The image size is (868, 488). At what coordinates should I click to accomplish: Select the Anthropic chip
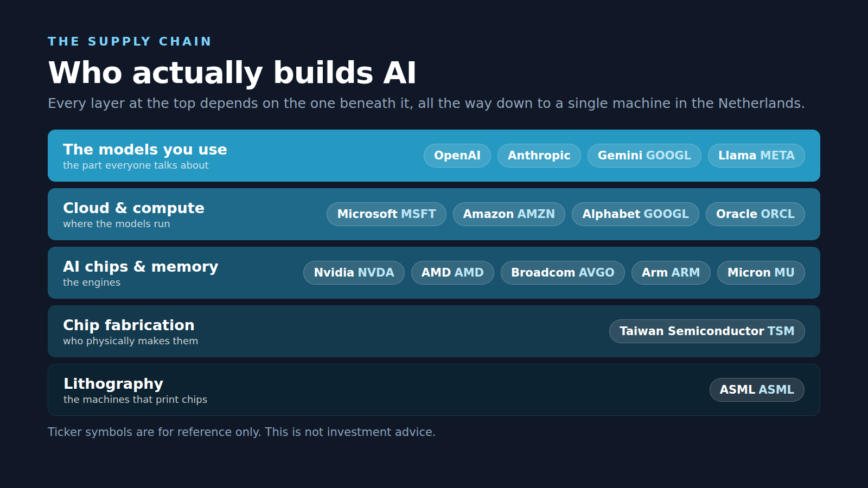click(x=539, y=156)
